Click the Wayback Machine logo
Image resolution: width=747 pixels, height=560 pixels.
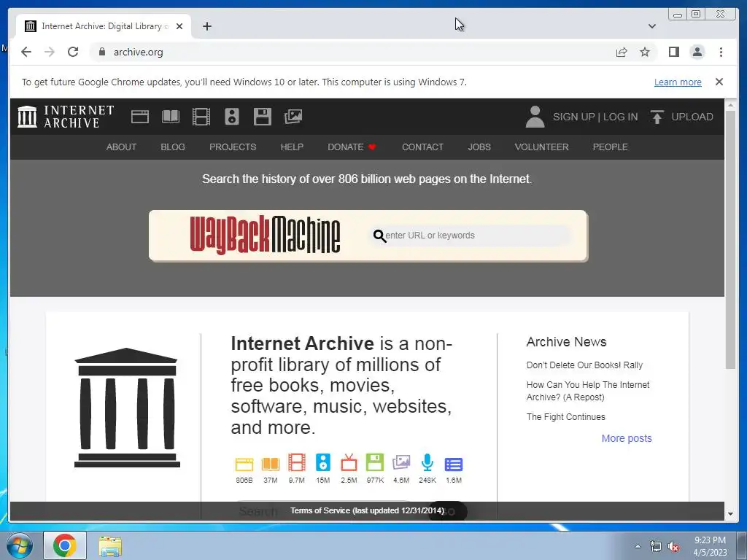coord(265,236)
